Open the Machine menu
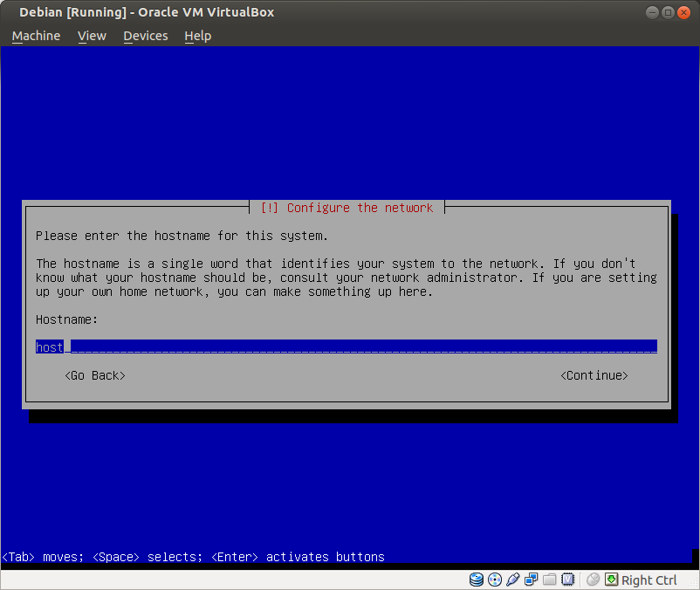The width and height of the screenshot is (700, 590). (x=36, y=36)
